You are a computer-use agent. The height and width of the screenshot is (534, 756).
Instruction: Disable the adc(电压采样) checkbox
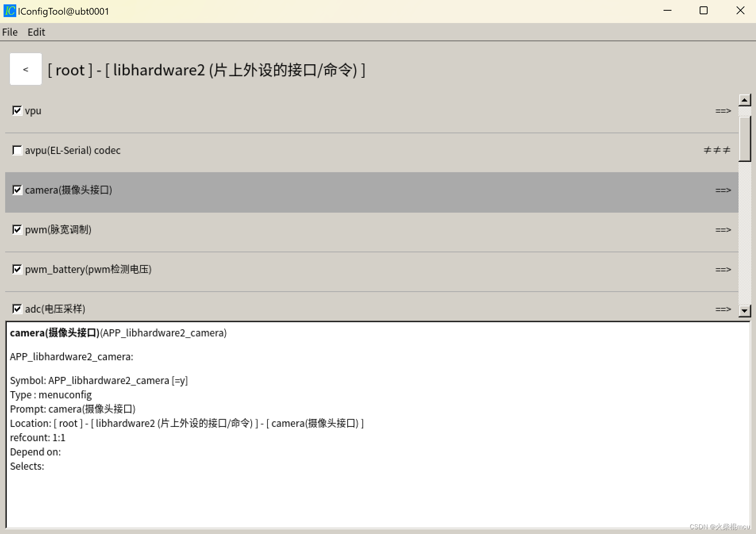pos(17,309)
